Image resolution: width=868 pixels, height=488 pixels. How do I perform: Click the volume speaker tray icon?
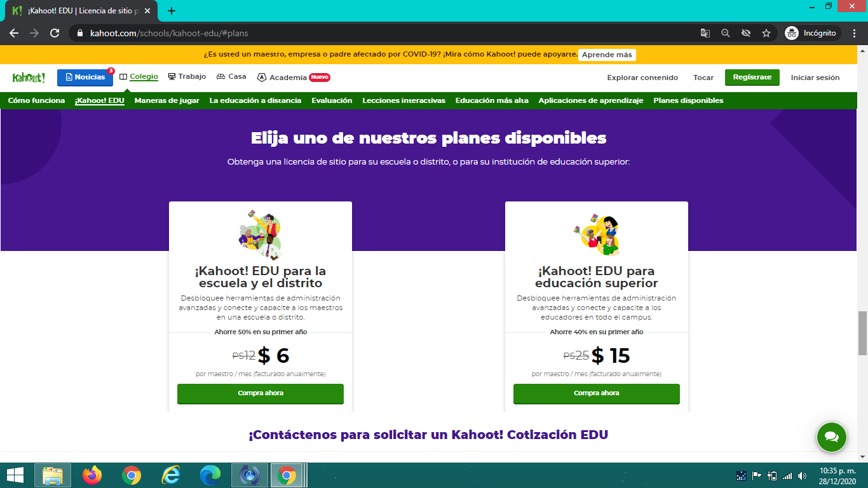pos(803,475)
